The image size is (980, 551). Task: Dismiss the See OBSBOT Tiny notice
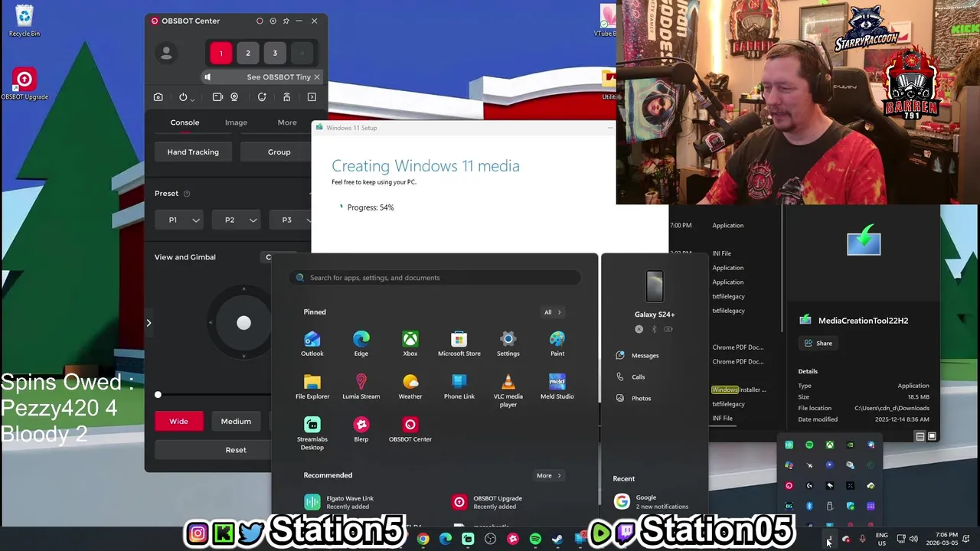point(317,77)
